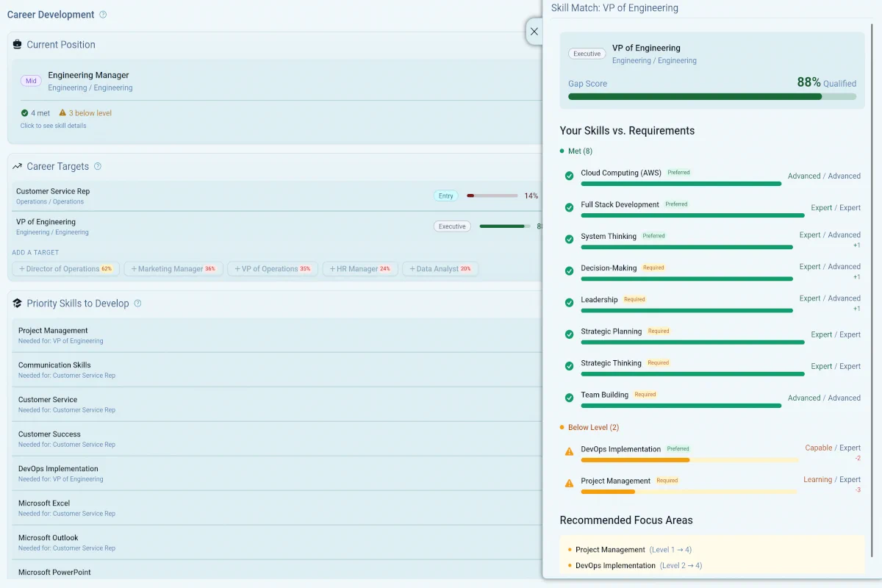Add VP of Operations as a target
The image size is (882, 588).
point(273,269)
